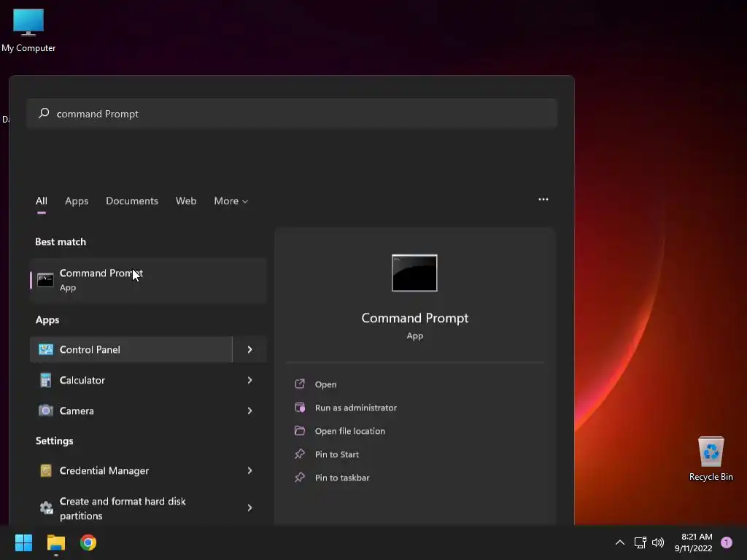Open the More filter dropdown

click(x=231, y=201)
